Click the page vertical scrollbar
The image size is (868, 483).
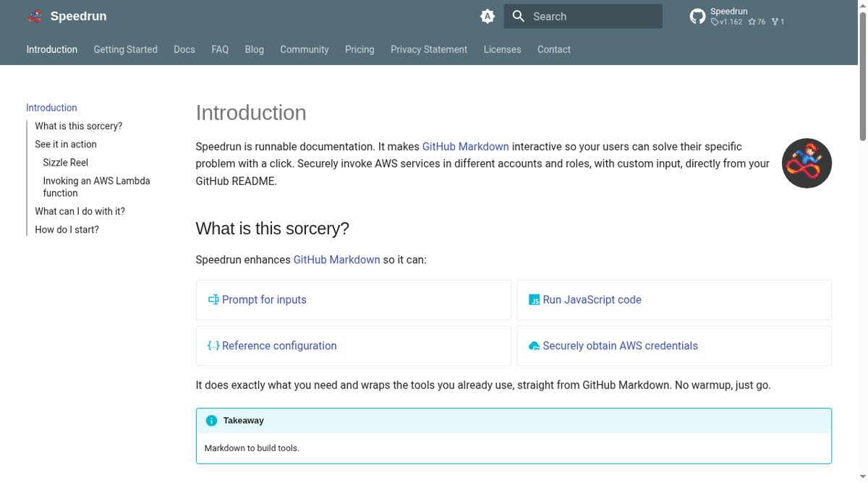click(863, 241)
